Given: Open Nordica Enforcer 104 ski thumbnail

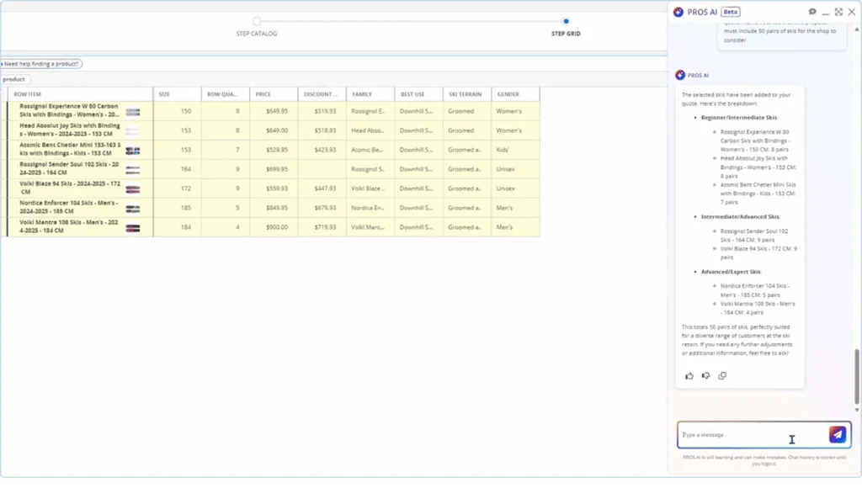Looking at the screenshot, I should point(132,209).
